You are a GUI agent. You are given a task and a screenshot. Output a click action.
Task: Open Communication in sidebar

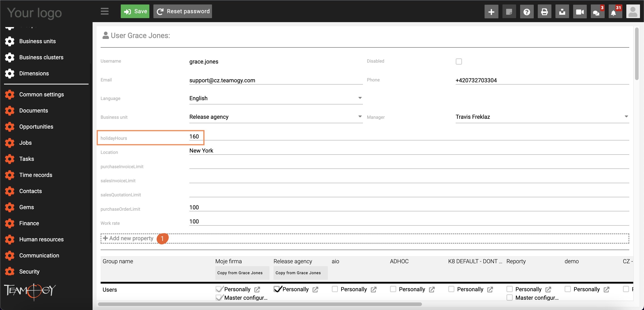tap(39, 255)
